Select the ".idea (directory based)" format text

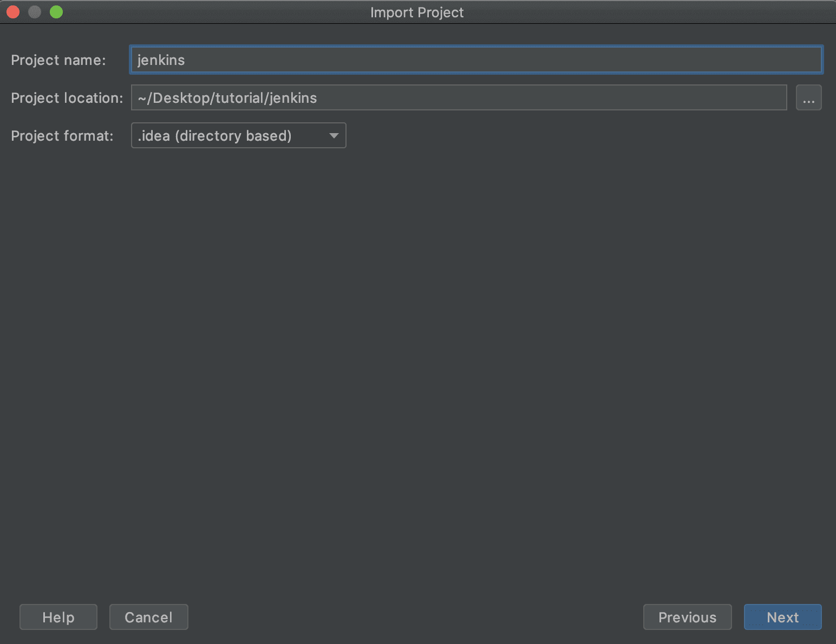(215, 136)
